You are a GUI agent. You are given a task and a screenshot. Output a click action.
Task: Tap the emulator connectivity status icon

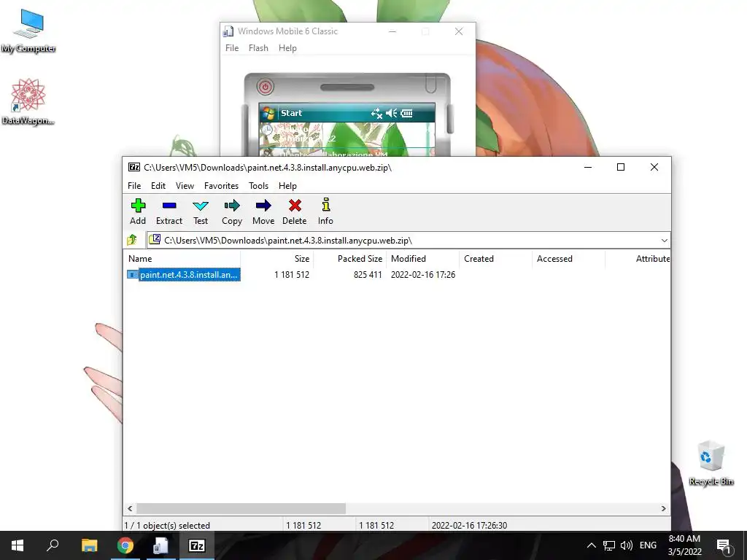click(x=376, y=113)
